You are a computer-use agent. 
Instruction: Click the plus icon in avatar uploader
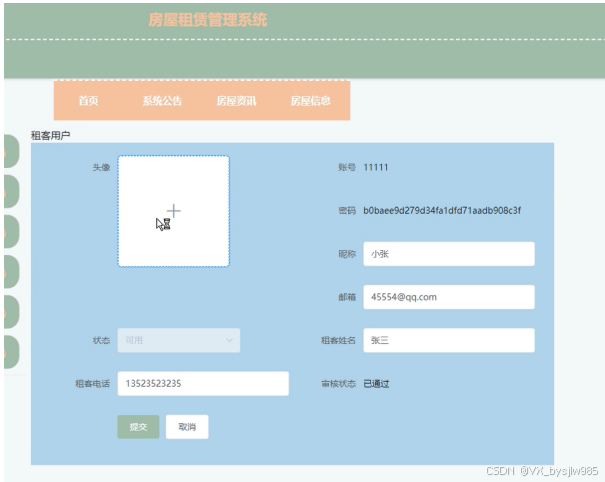174,211
